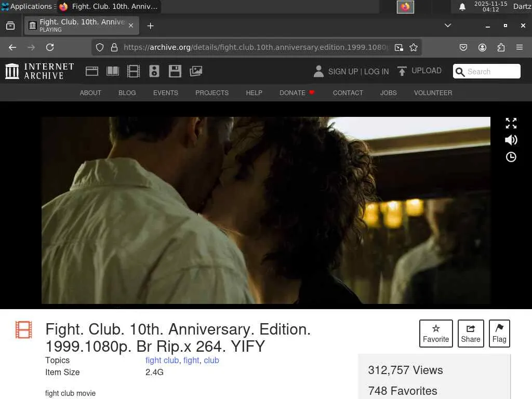Open the 'club' topic link
This screenshot has height=399, width=532.
pyautogui.click(x=211, y=361)
